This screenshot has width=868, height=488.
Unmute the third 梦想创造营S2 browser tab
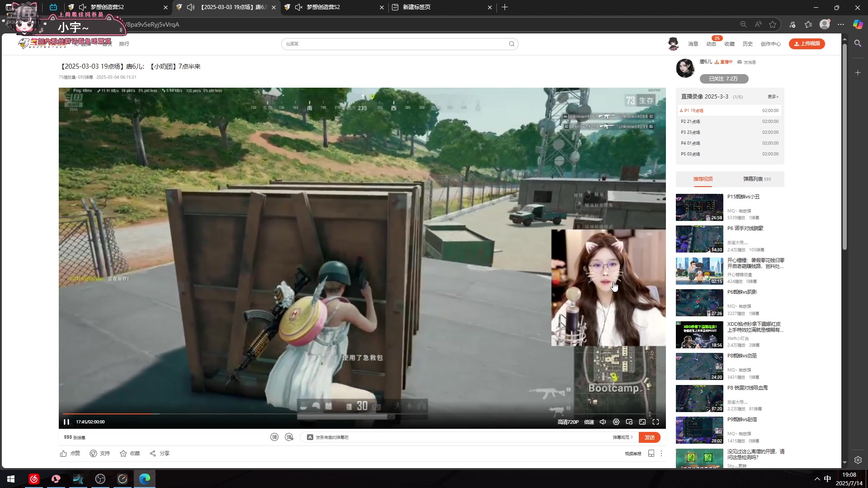pos(299,7)
